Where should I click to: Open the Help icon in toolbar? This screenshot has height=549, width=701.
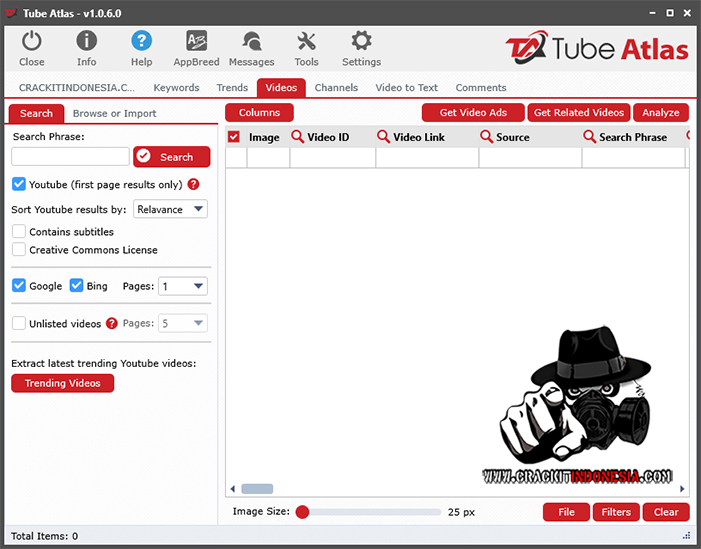point(142,41)
